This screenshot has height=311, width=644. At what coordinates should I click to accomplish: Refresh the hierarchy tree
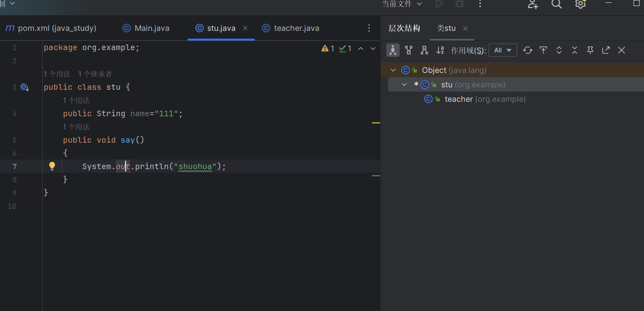pos(528,50)
